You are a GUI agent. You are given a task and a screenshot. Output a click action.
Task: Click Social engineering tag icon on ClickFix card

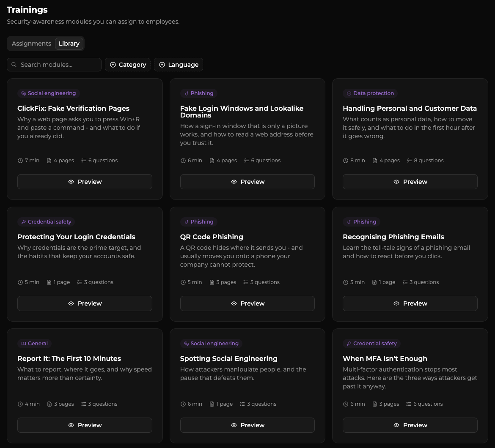point(23,93)
